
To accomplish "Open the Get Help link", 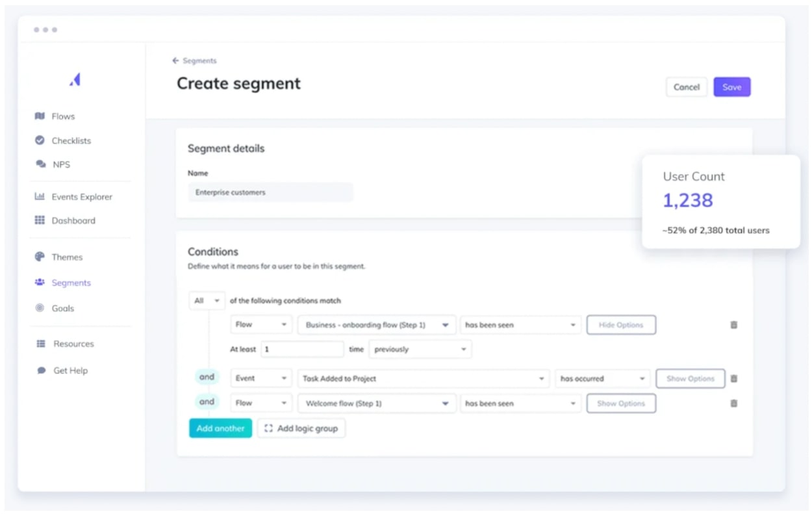I will tap(70, 370).
